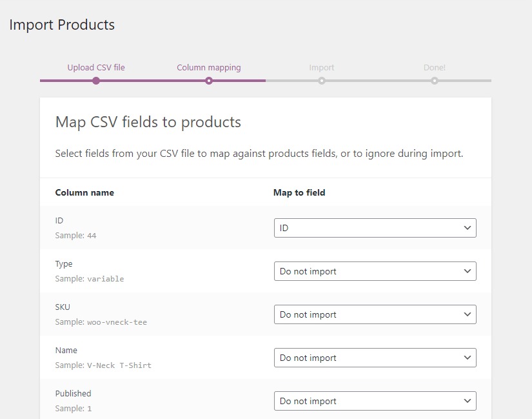The image size is (532, 419).
Task: Click the woo-vneck-tee sample value
Action: pos(117,322)
